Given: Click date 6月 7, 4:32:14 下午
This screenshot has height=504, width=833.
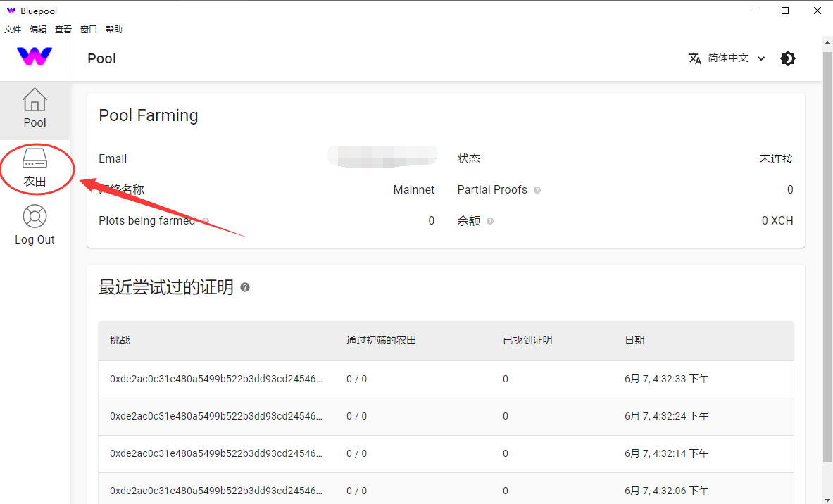Looking at the screenshot, I should click(666, 453).
